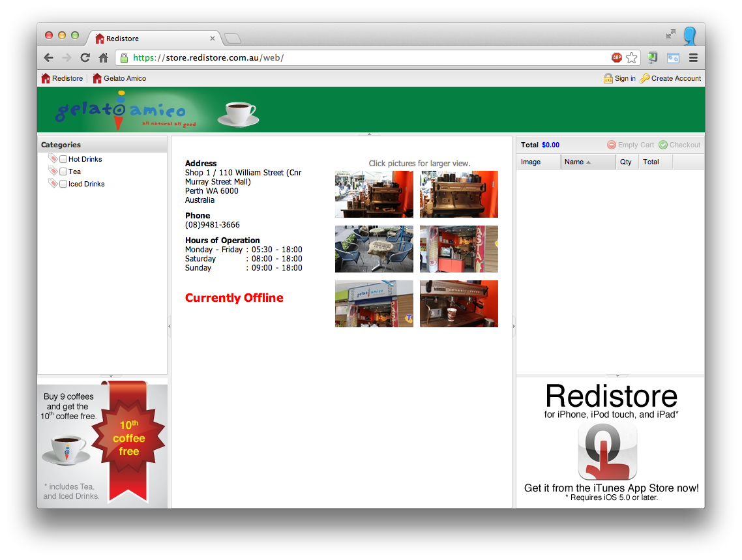This screenshot has width=742, height=560.
Task: Enlarge the top-left shop photo with crowd
Action: click(x=374, y=194)
